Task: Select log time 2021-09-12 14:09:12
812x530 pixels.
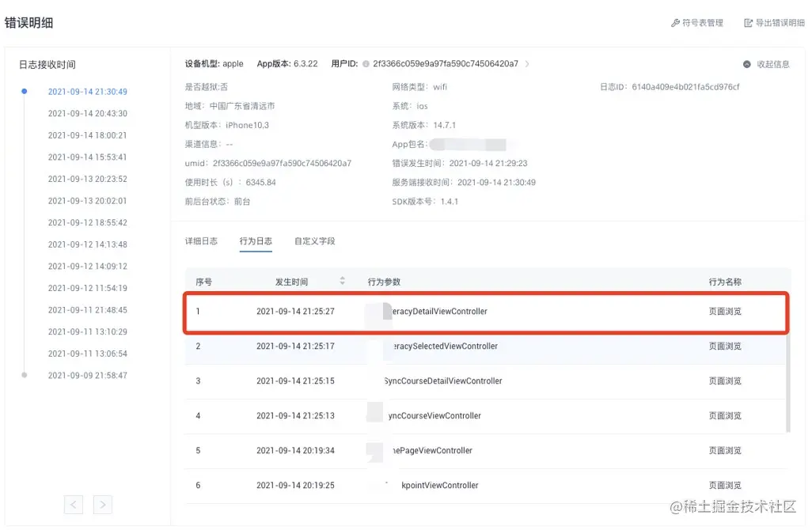Action: click(x=88, y=266)
